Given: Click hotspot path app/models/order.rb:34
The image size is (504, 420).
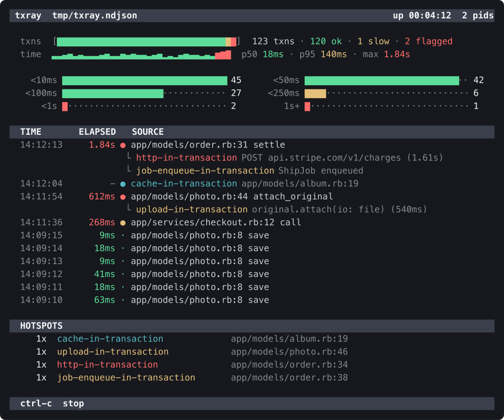Looking at the screenshot, I should click(289, 365).
